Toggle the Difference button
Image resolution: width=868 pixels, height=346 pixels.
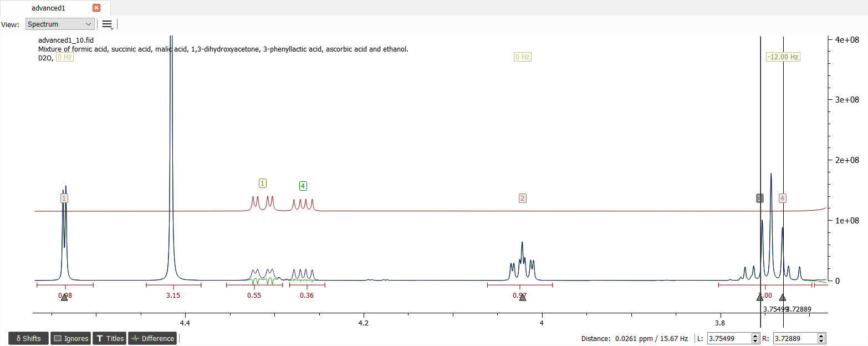pyautogui.click(x=152, y=338)
